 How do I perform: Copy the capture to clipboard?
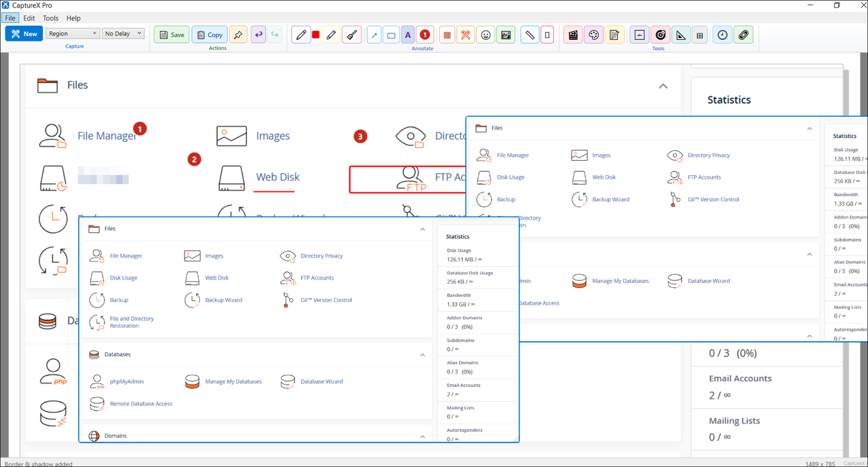pos(210,35)
